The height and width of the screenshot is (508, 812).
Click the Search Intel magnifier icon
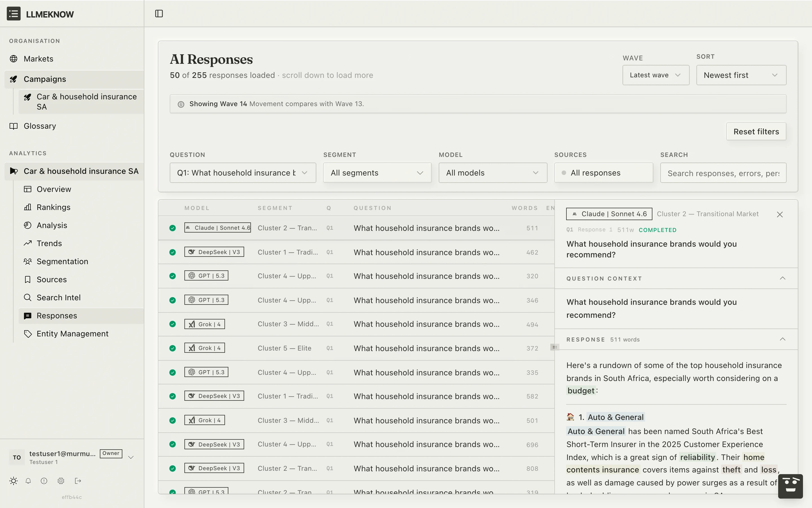(x=28, y=298)
